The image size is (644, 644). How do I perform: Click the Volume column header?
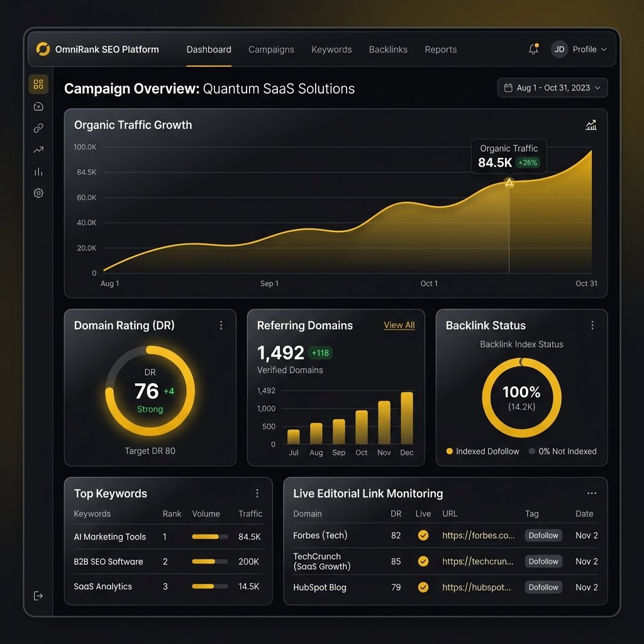[x=206, y=514]
